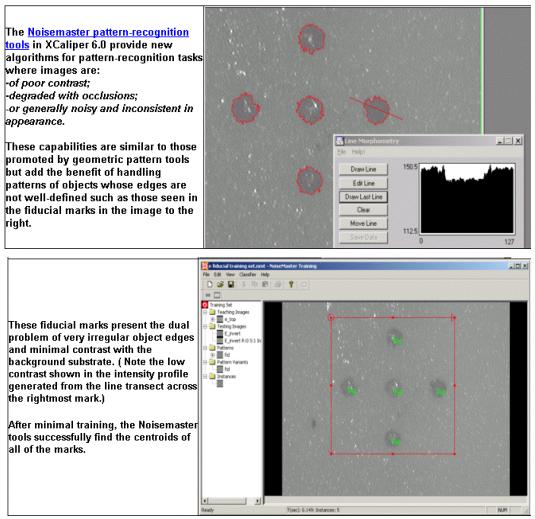This screenshot has height=519, width=535.
Task: Collapse the Teaching Images folder
Action: [x=205, y=312]
